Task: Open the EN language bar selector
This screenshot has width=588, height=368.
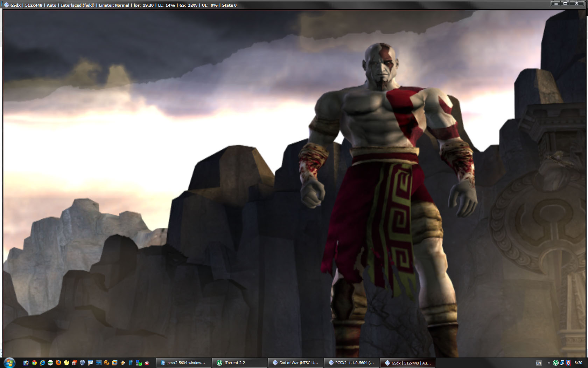Action: point(539,363)
